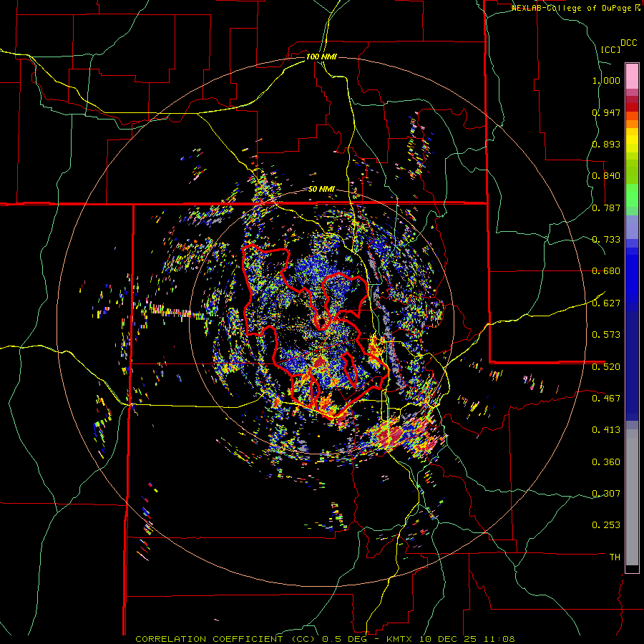The width and height of the screenshot is (644, 644).
Task: Click the 11:08 timestamp in caption
Action: click(x=499, y=639)
